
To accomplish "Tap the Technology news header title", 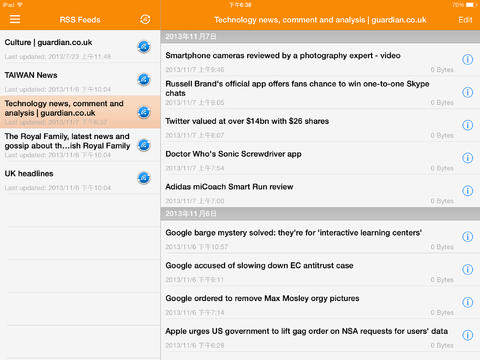I will (x=320, y=20).
